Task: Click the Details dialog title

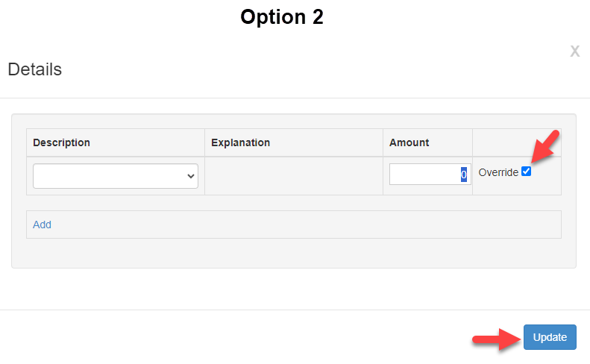Action: point(34,70)
